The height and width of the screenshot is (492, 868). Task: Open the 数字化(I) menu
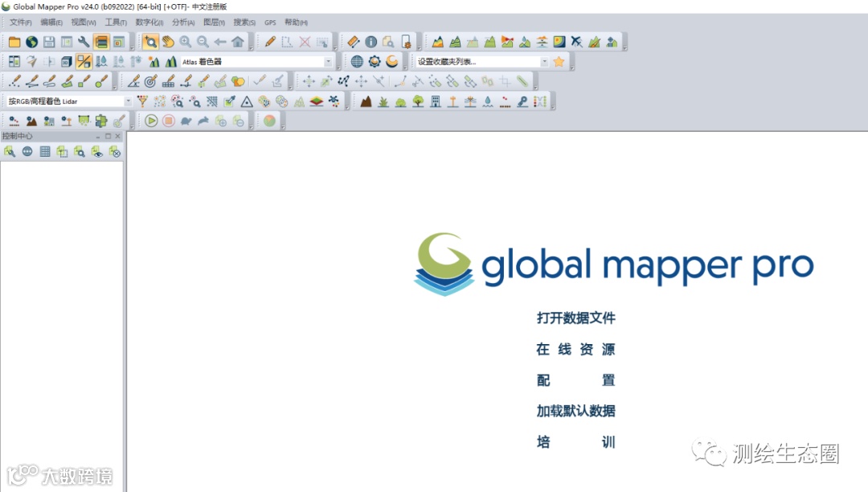pyautogui.click(x=149, y=23)
